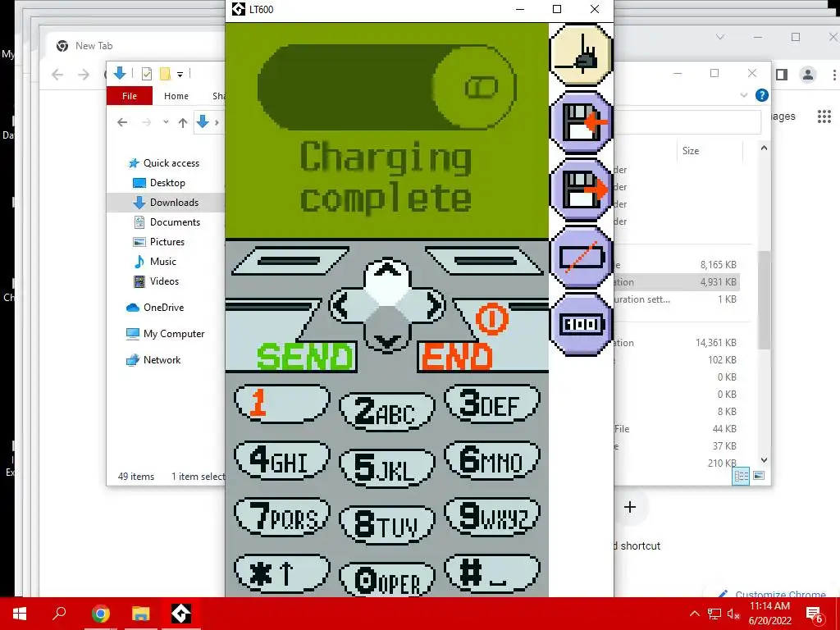Click the charger plug icon in LT600
Viewport: 840px width, 630px height.
pyautogui.click(x=582, y=56)
